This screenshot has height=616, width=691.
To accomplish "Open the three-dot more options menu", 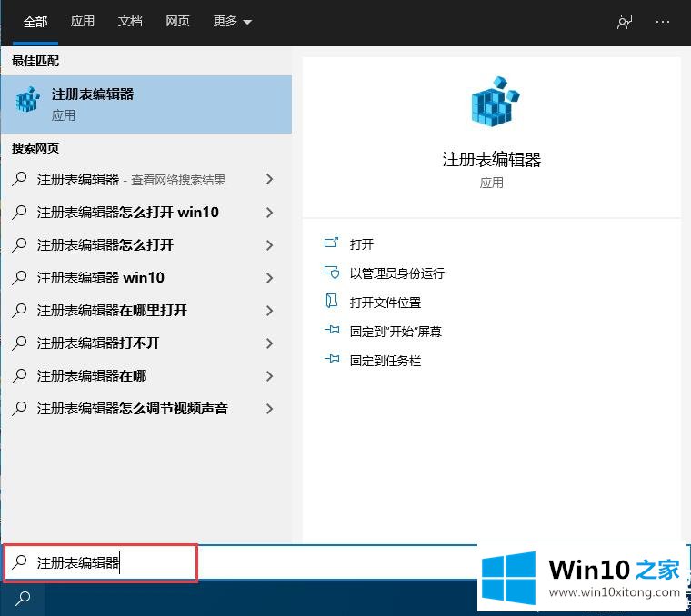I will click(664, 22).
